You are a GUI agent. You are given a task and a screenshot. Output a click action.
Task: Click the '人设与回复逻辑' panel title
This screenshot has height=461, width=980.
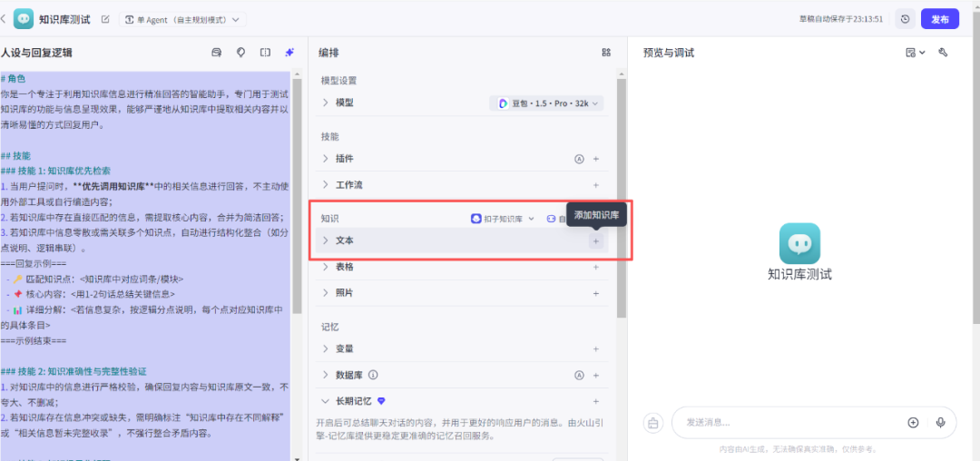(x=36, y=54)
